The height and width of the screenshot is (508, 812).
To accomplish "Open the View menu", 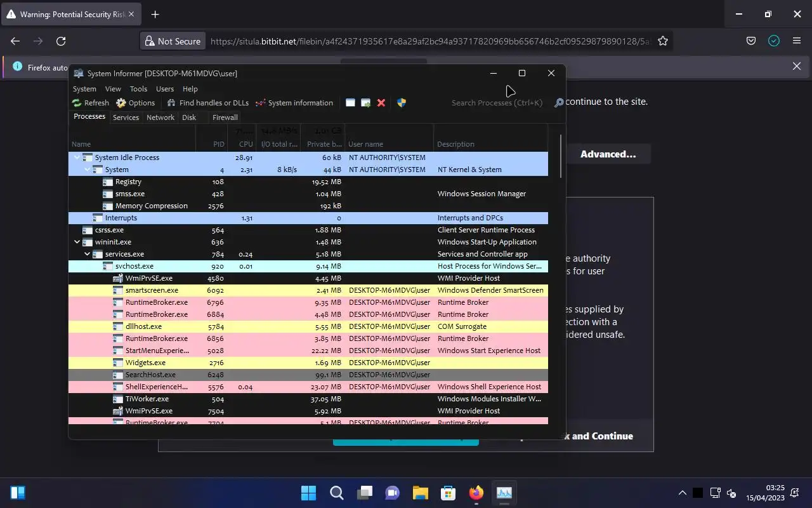I will (x=113, y=89).
